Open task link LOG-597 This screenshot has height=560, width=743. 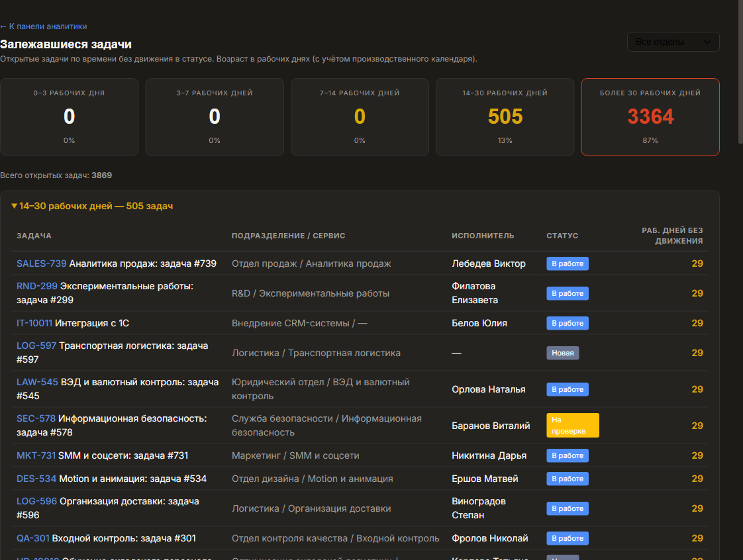(36, 346)
